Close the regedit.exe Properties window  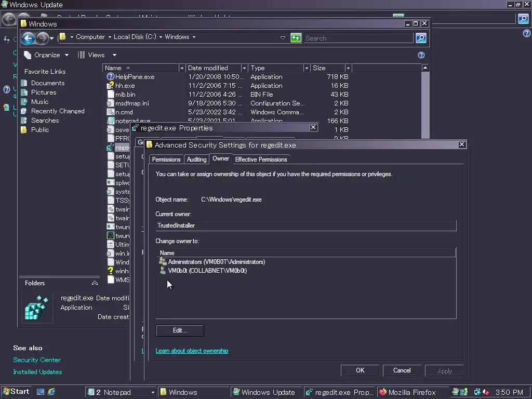pos(313,127)
